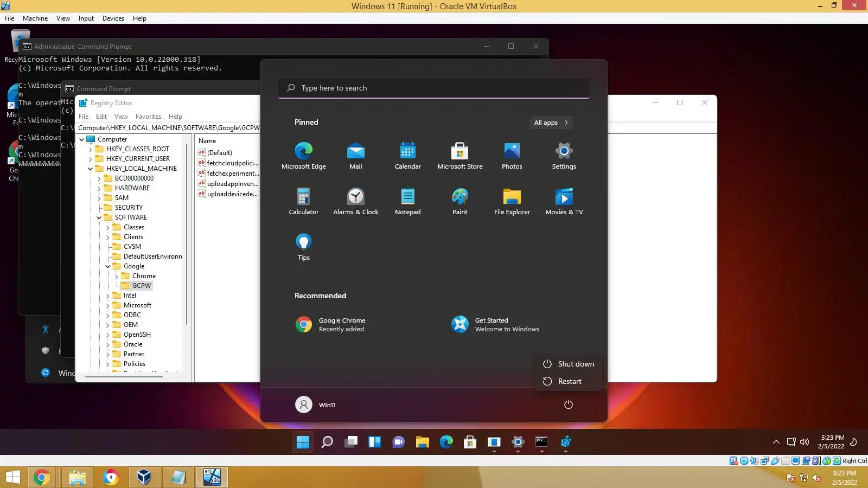Image resolution: width=868 pixels, height=488 pixels.
Task: Click the Start menu search box
Action: 434,88
